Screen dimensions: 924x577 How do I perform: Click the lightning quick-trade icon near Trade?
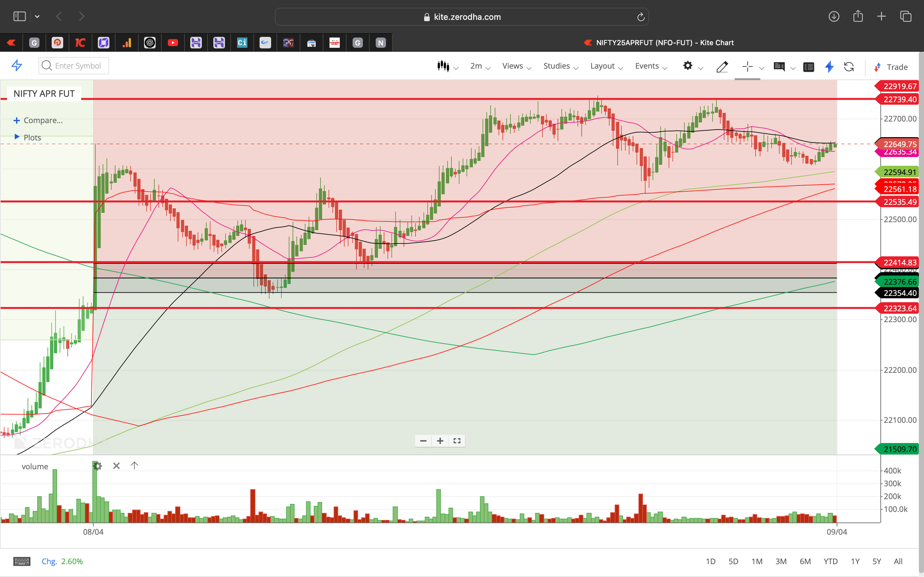coord(829,67)
